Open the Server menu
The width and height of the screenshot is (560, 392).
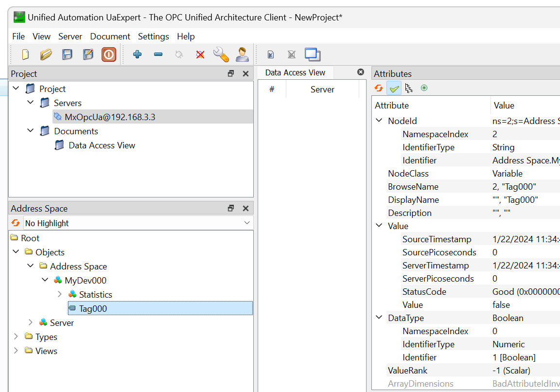(x=70, y=36)
